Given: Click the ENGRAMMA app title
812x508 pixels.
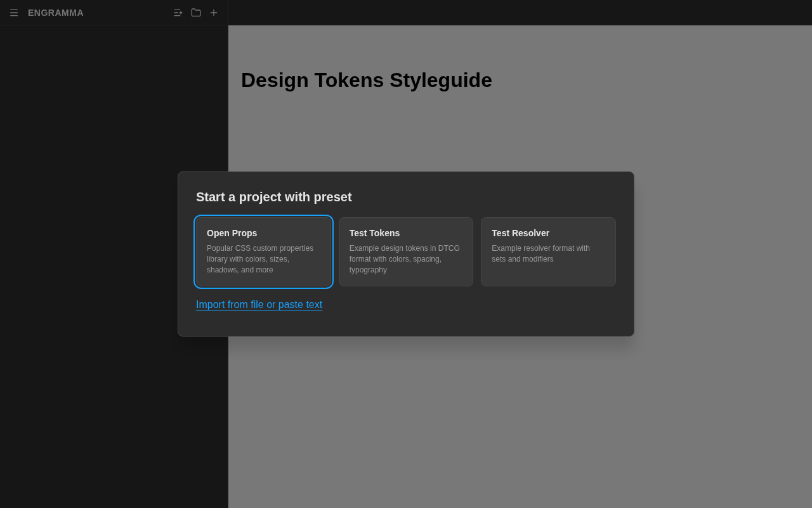Looking at the screenshot, I should pos(56,13).
